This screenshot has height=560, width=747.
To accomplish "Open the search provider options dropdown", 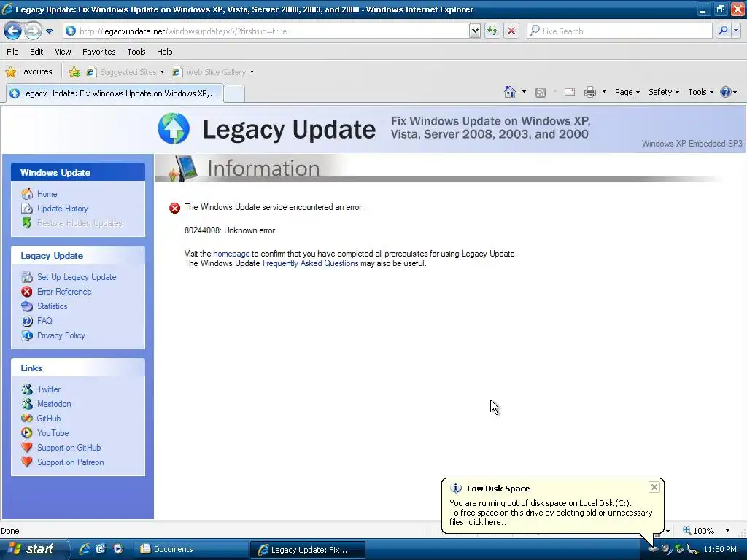I will pos(735,31).
